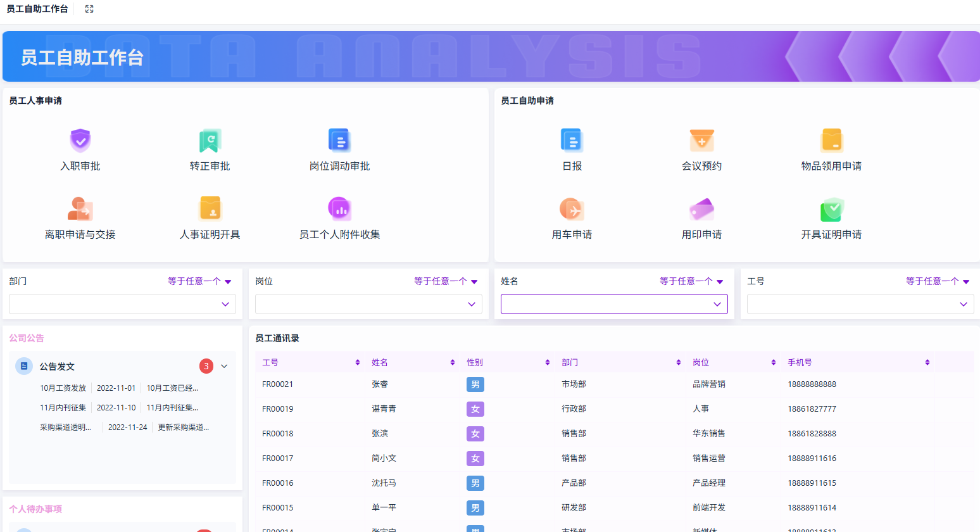Collapse the 公告发文 announcement list
This screenshot has height=532, width=980.
point(224,366)
